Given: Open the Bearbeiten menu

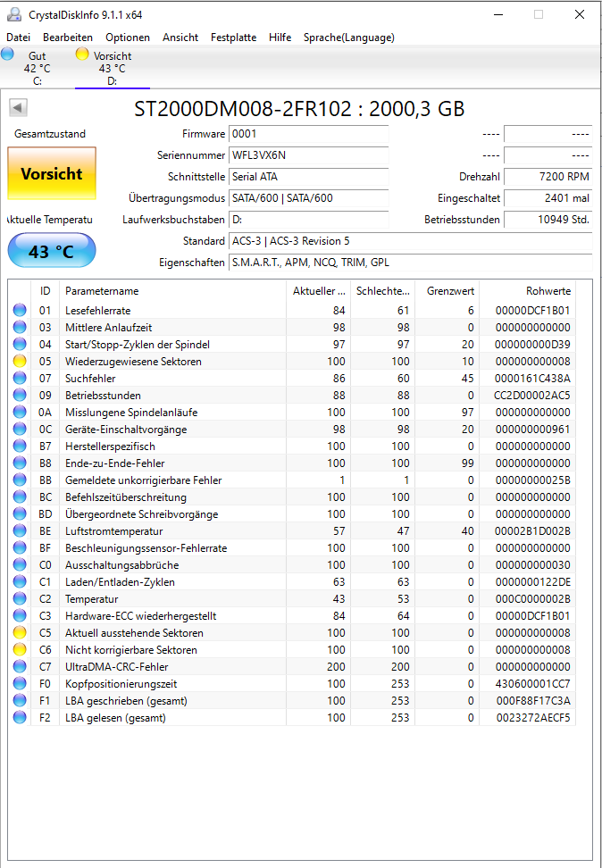Looking at the screenshot, I should (68, 38).
